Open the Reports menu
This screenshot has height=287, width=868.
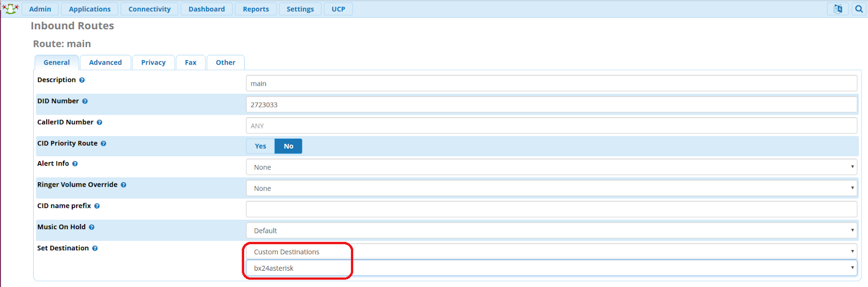click(256, 9)
